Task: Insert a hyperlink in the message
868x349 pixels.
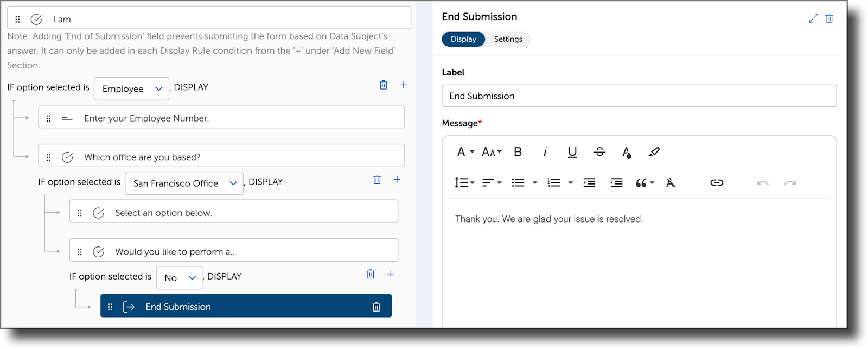Action: (716, 182)
